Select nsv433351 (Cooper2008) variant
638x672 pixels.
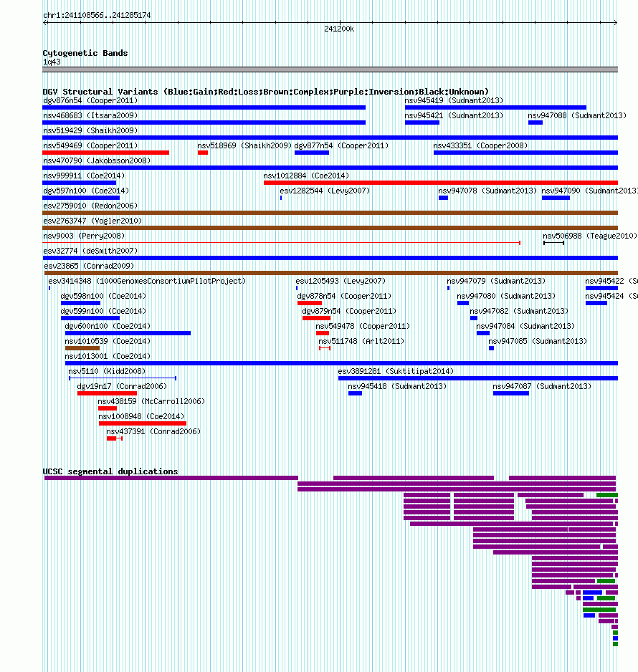[480, 145]
